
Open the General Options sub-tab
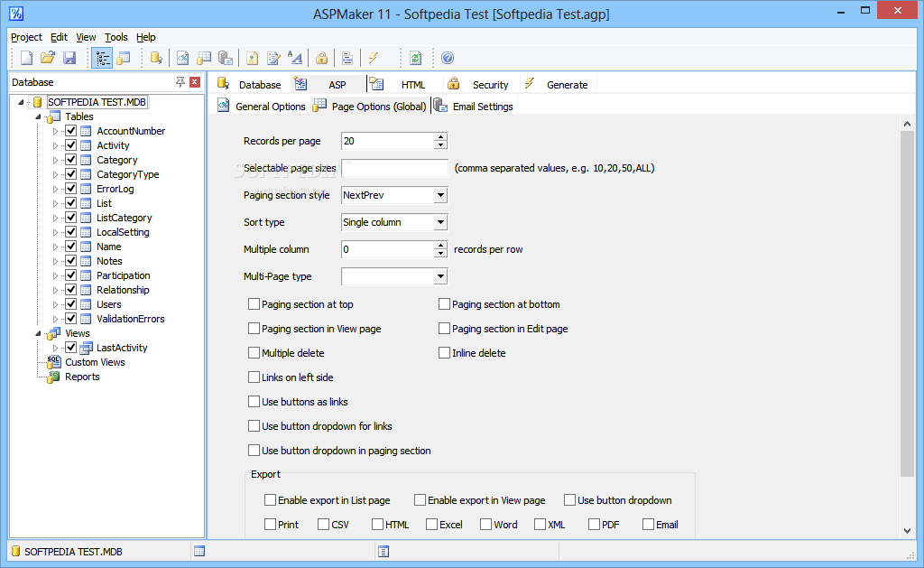262,107
